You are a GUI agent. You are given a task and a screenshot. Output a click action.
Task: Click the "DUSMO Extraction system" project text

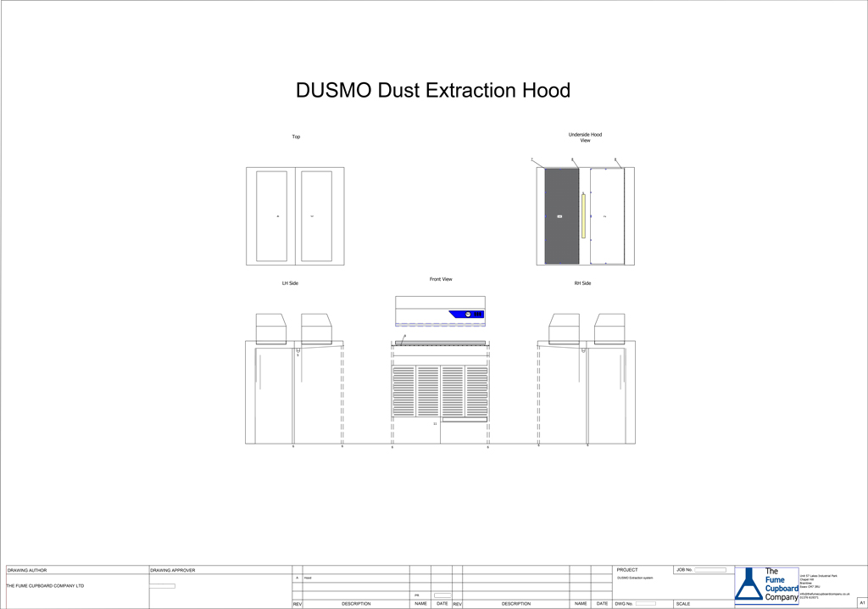[635, 578]
